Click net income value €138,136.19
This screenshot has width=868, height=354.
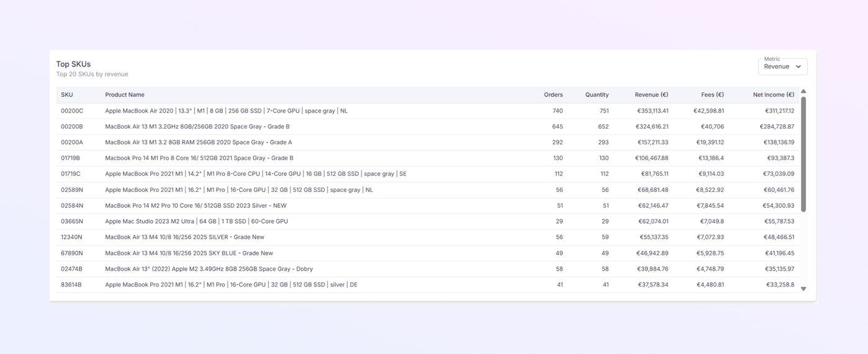[778, 143]
